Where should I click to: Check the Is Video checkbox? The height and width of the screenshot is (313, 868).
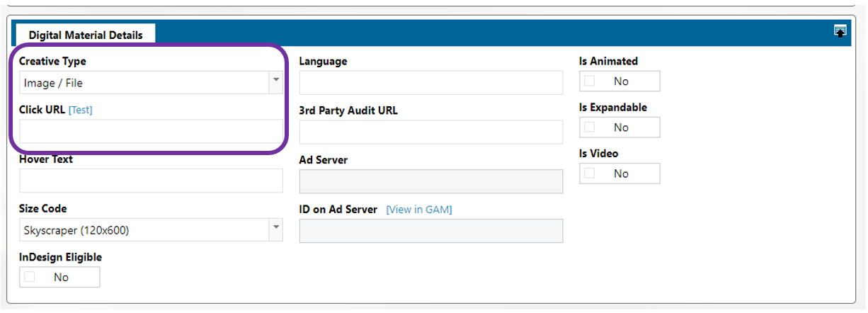point(590,173)
